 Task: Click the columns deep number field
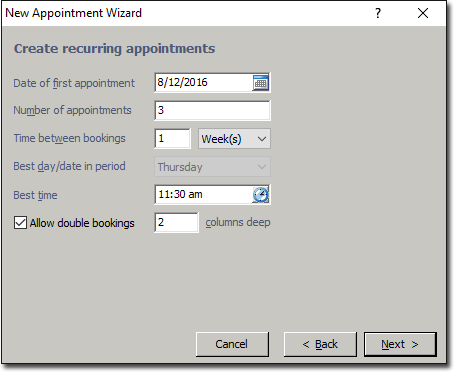pos(176,222)
